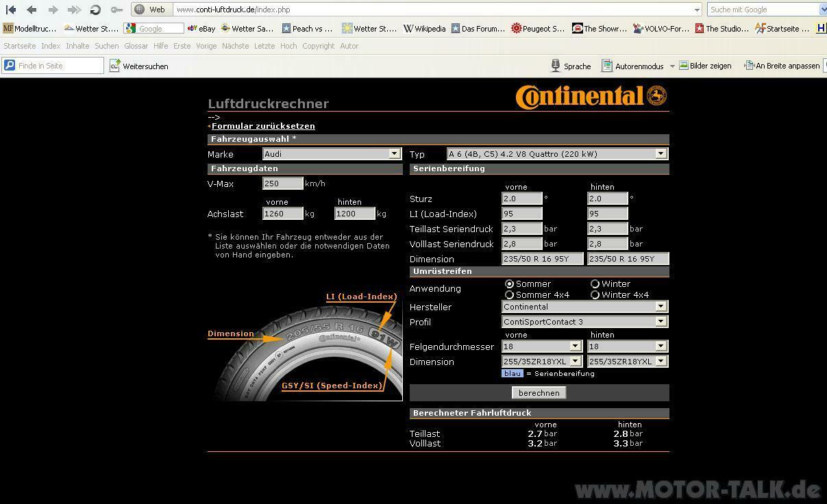Select the Winter radio button
Viewport: 827px width, 504px height.
coord(595,283)
